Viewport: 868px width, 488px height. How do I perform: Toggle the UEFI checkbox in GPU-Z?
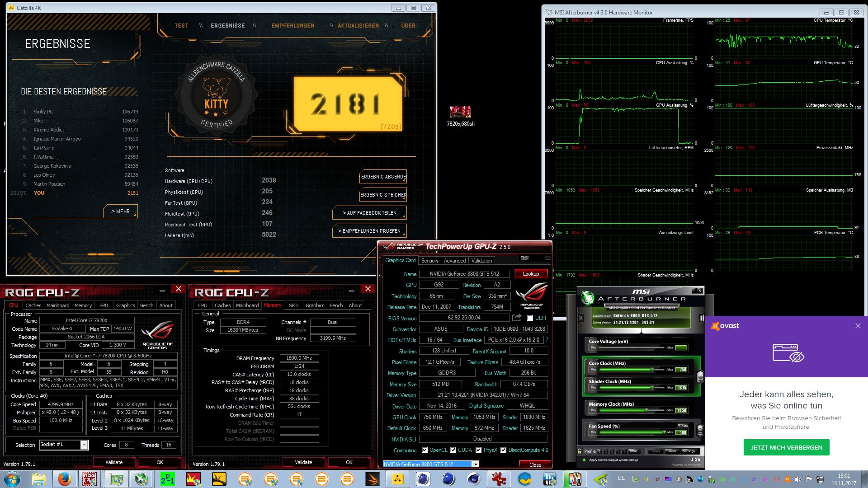530,318
